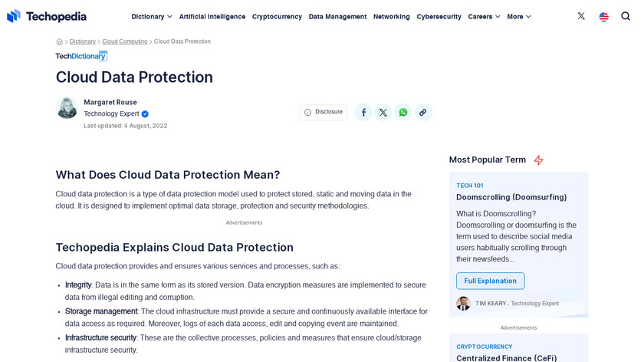Share article on X
This screenshot has width=644, height=362.
(x=383, y=112)
